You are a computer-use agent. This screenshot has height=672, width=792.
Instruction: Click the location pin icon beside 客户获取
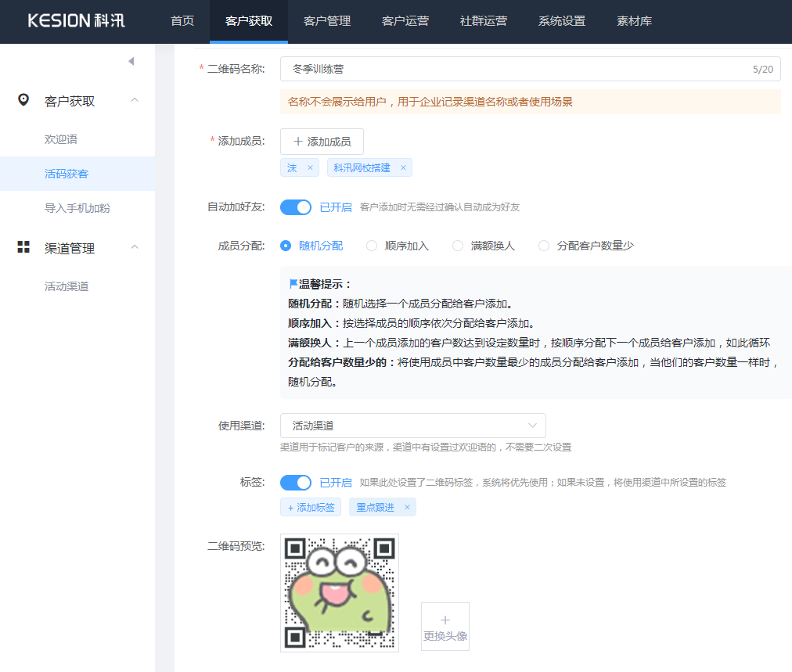click(x=23, y=100)
